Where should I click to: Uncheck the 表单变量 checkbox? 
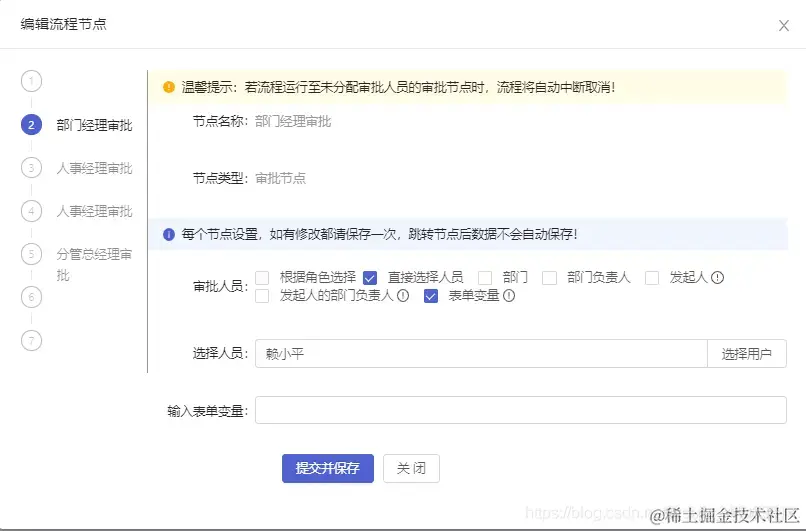(431, 296)
